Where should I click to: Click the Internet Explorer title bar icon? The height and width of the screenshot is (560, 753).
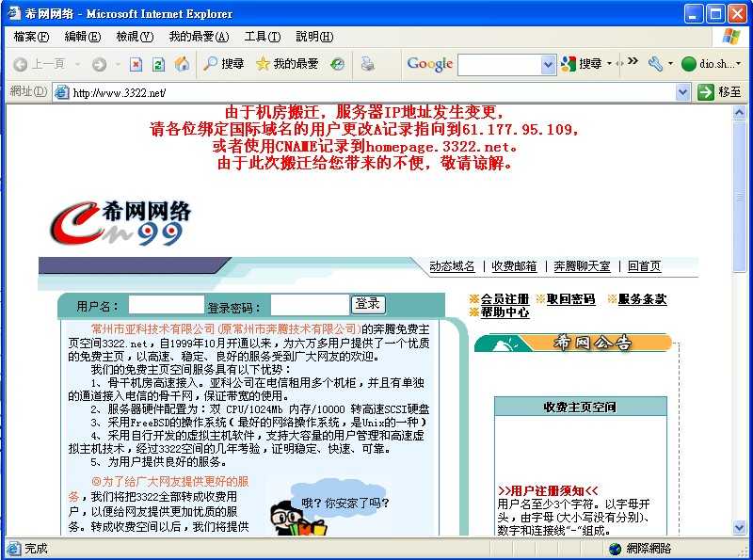point(14,13)
